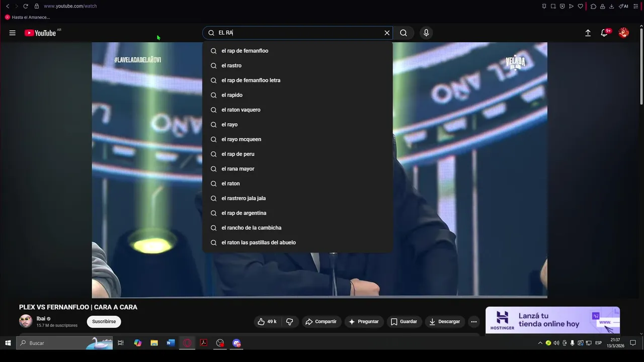644x362 pixels.
Task: Open more actions three-dot menu
Action: 474,322
